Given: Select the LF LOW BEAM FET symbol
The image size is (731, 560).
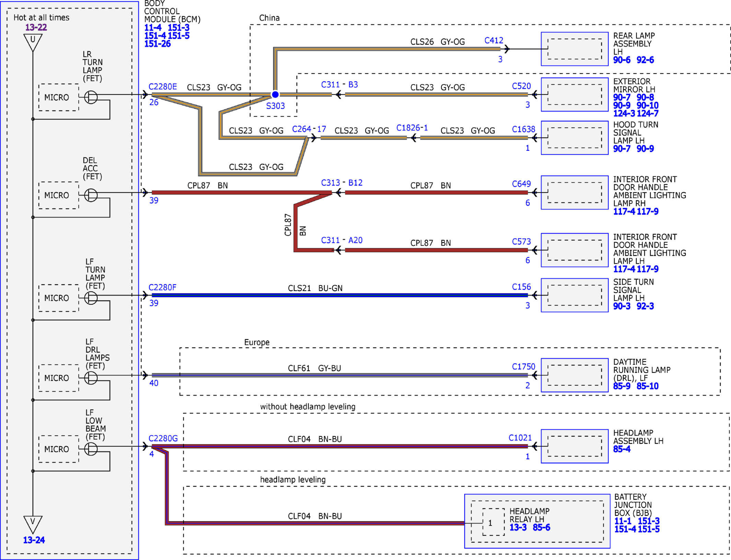Looking at the screenshot, I should tap(91, 449).
